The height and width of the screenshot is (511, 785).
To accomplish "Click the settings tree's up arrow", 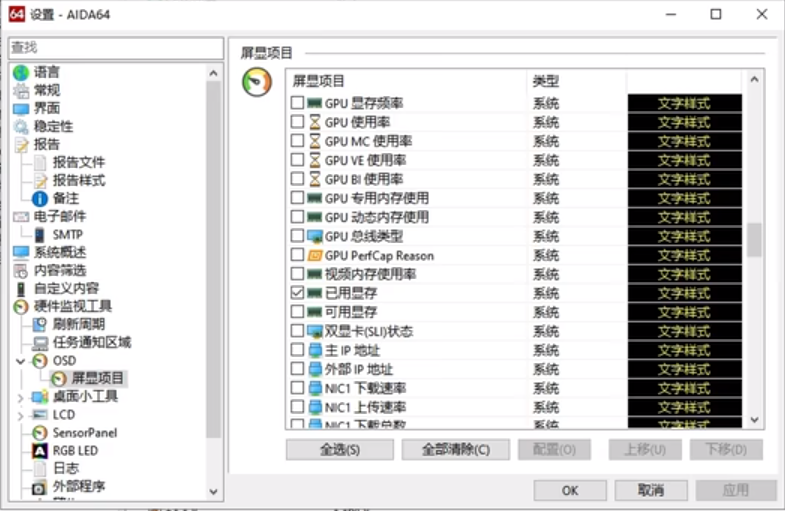I will coord(214,73).
